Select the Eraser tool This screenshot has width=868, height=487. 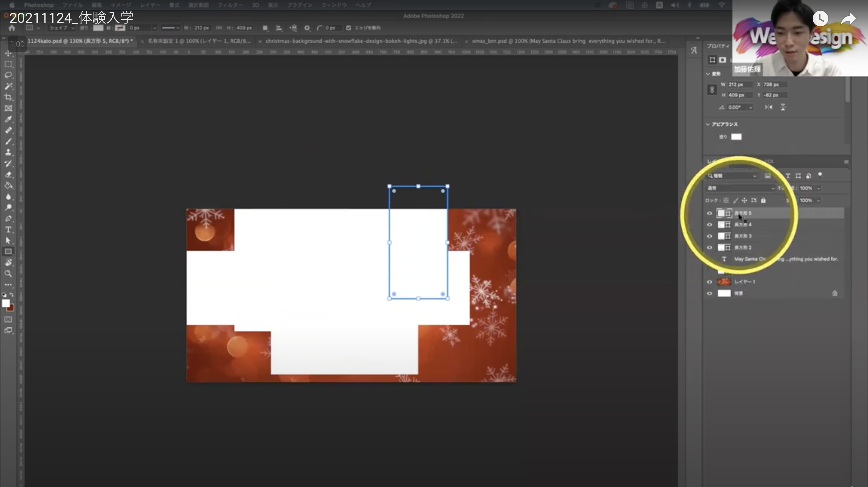[x=9, y=175]
